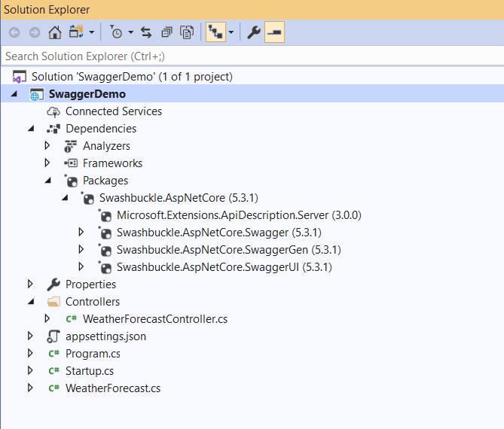
Task: Open Properties via the wrench toolbar icon
Action: coord(254,32)
